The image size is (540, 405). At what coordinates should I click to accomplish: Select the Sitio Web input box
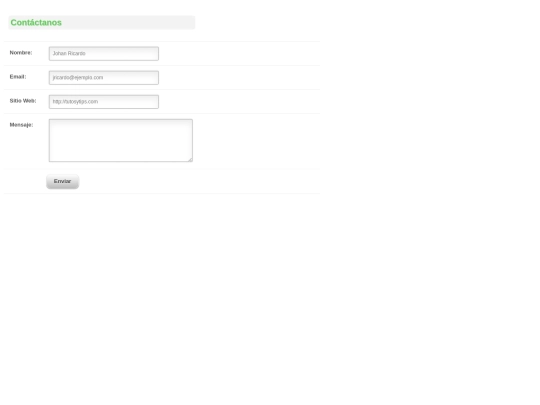click(104, 102)
